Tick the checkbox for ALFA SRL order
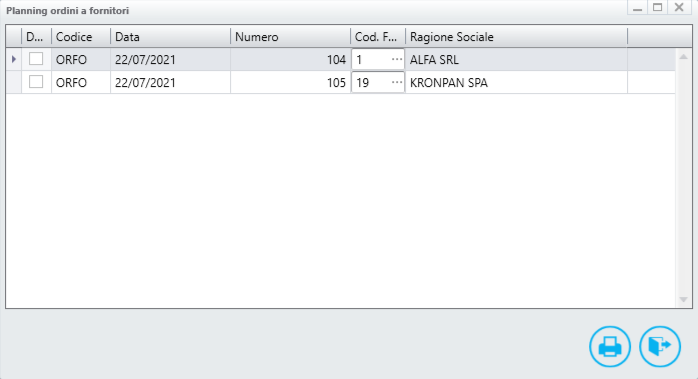This screenshot has width=698, height=379. tap(36, 59)
